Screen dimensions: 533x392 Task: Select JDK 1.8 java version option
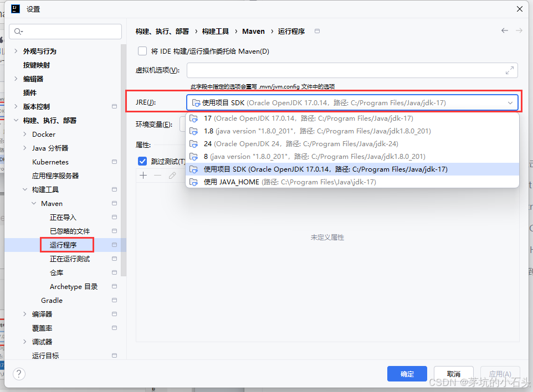352,131
